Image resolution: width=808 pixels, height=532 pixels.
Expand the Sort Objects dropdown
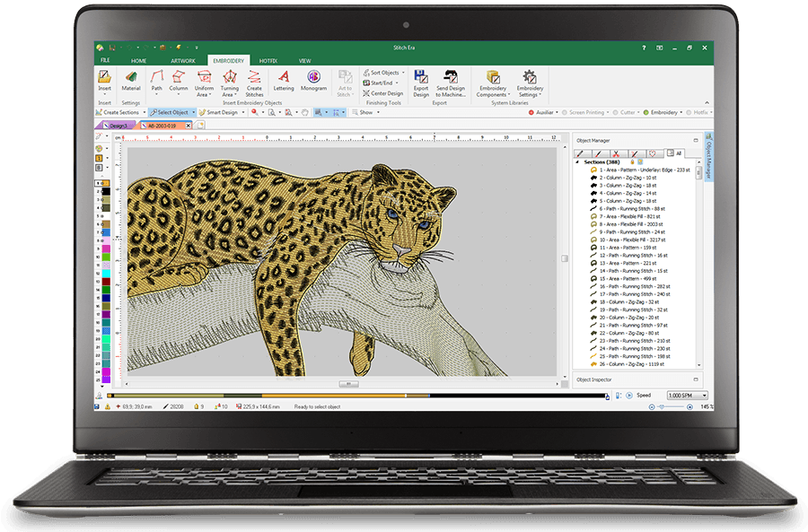coord(382,73)
